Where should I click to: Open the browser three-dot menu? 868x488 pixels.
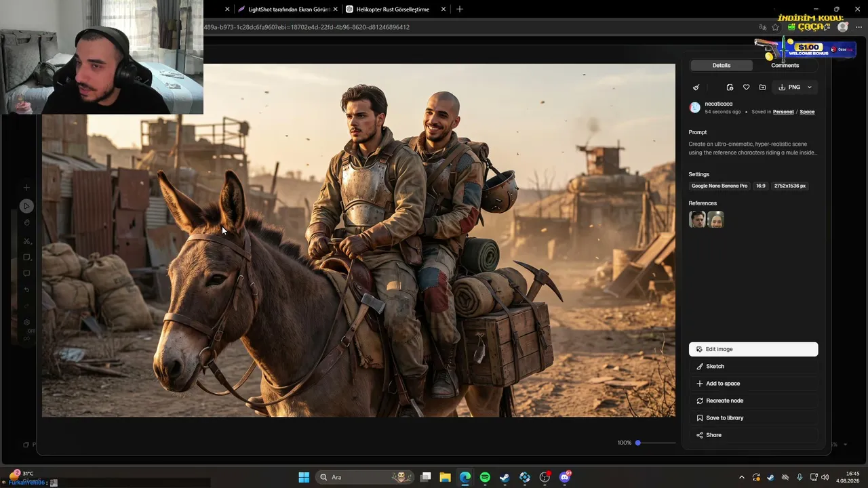point(859,27)
